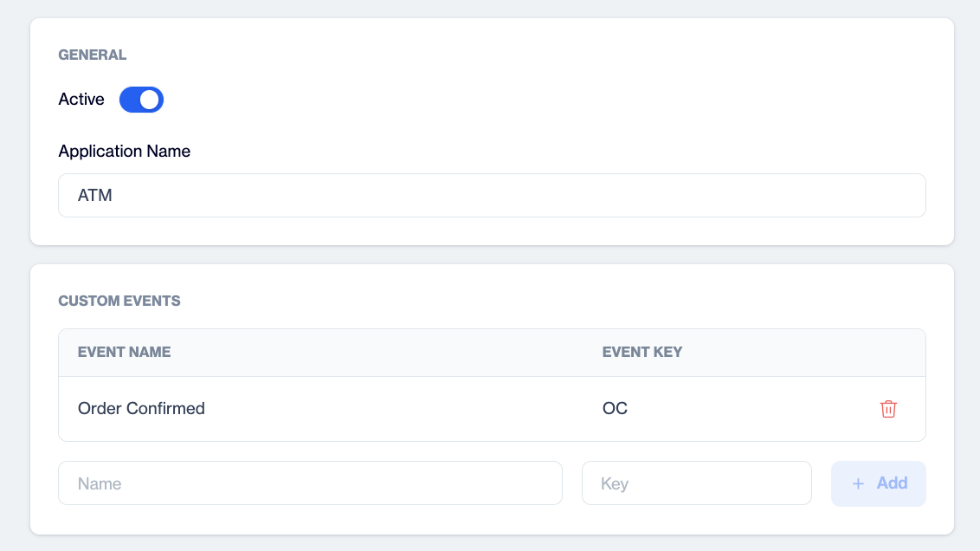Toggle the Active switch off
This screenshot has width=980, height=551.
pyautogui.click(x=141, y=100)
